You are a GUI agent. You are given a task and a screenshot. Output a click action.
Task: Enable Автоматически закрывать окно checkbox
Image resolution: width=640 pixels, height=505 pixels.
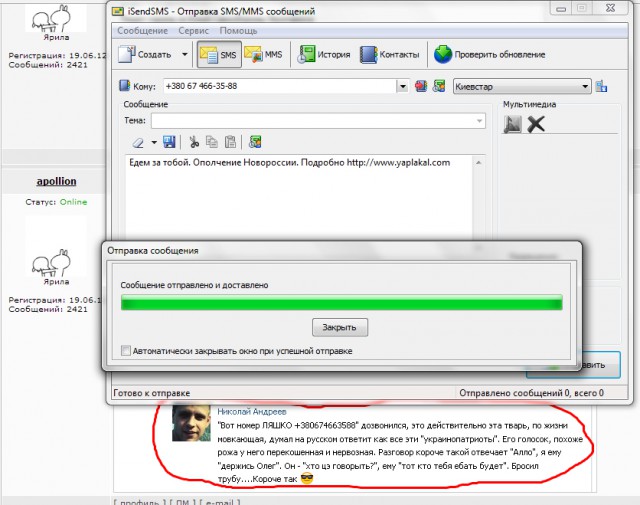126,351
